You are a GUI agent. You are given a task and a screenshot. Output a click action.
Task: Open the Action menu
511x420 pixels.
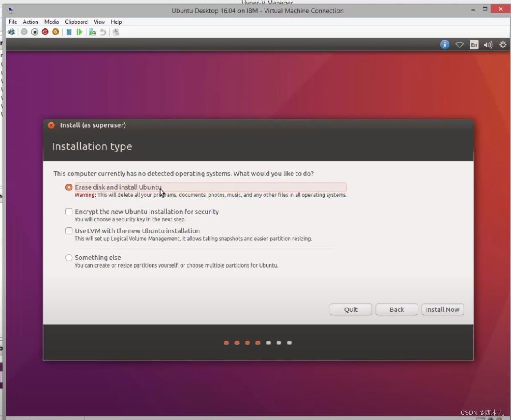[30, 22]
